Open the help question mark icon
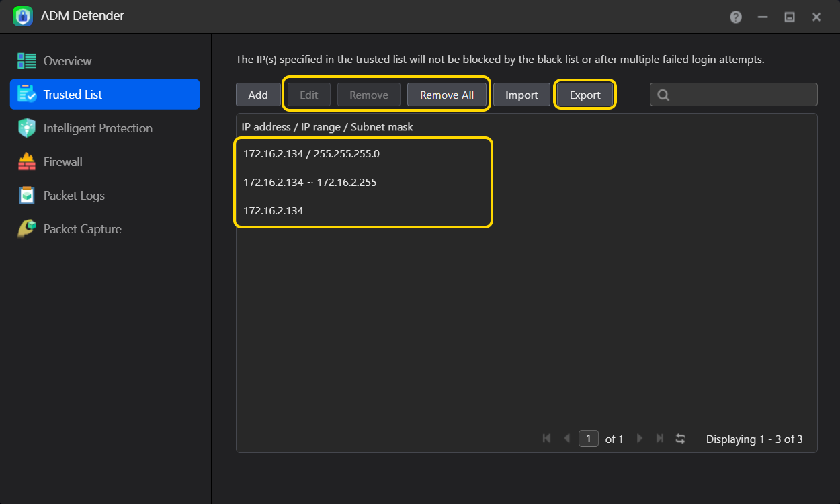The image size is (840, 504). pos(736,17)
